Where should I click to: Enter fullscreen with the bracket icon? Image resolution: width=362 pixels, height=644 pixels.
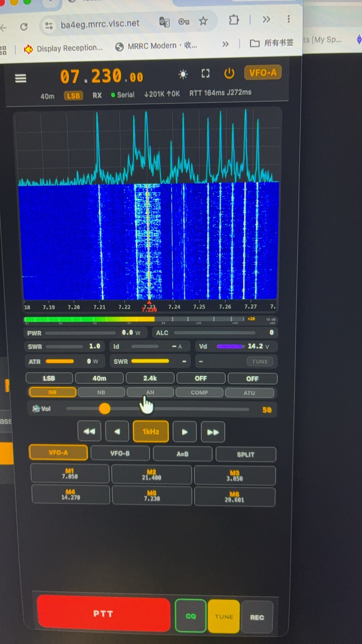[205, 73]
